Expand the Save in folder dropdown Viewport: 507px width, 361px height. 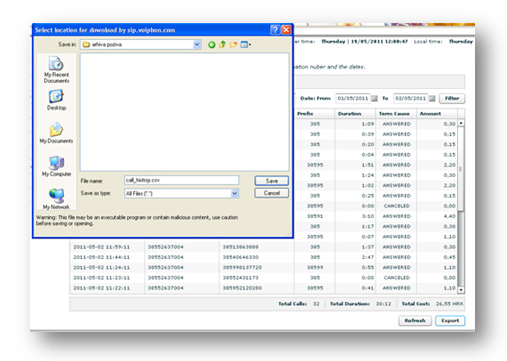tap(197, 44)
